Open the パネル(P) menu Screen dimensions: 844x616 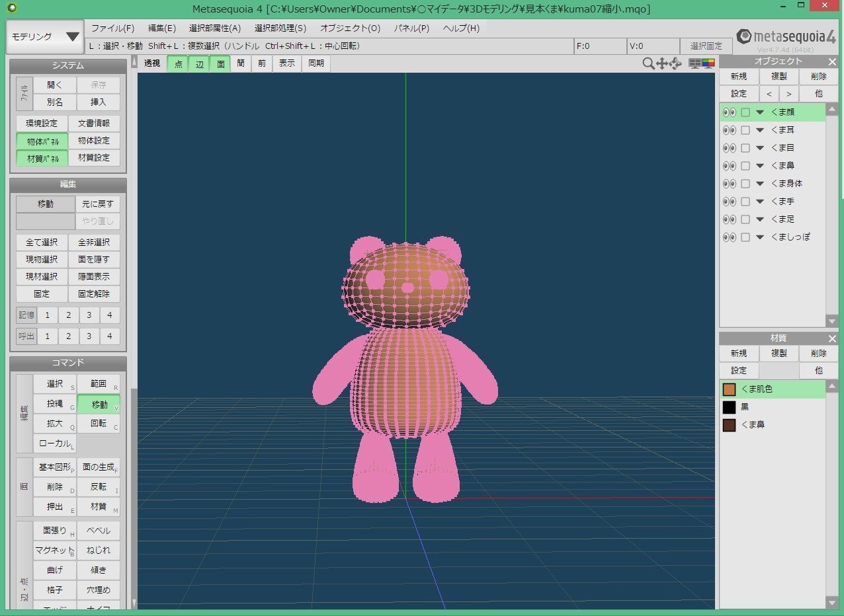click(411, 28)
